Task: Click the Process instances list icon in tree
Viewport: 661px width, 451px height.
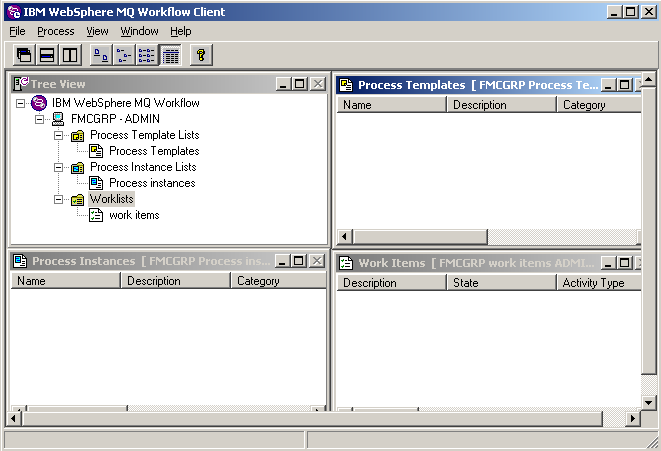Action: [96, 183]
